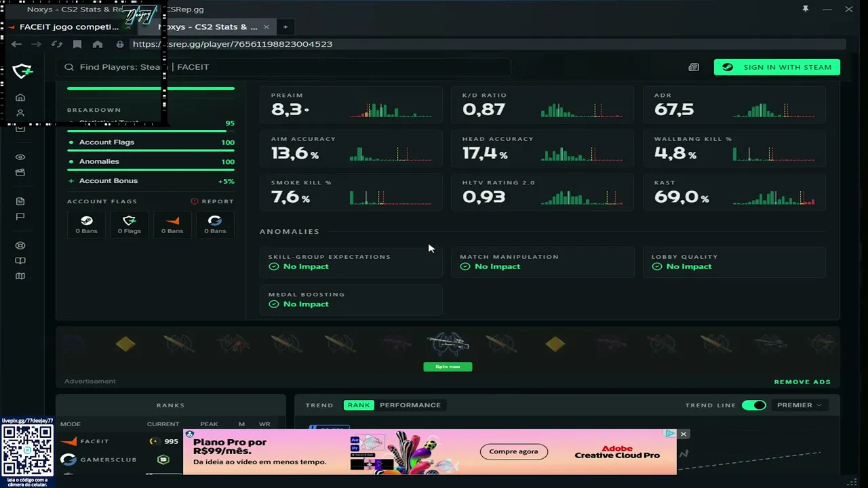Click the Account Flags progress bar
Viewport: 868px width, 488px height.
151,150
